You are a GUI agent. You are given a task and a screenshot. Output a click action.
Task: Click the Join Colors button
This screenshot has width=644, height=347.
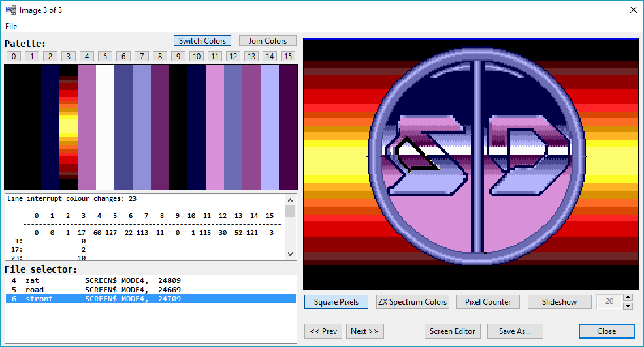click(267, 41)
